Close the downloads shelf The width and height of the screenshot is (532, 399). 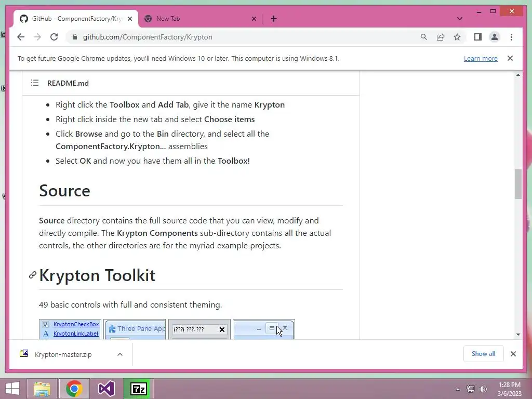[513, 354]
